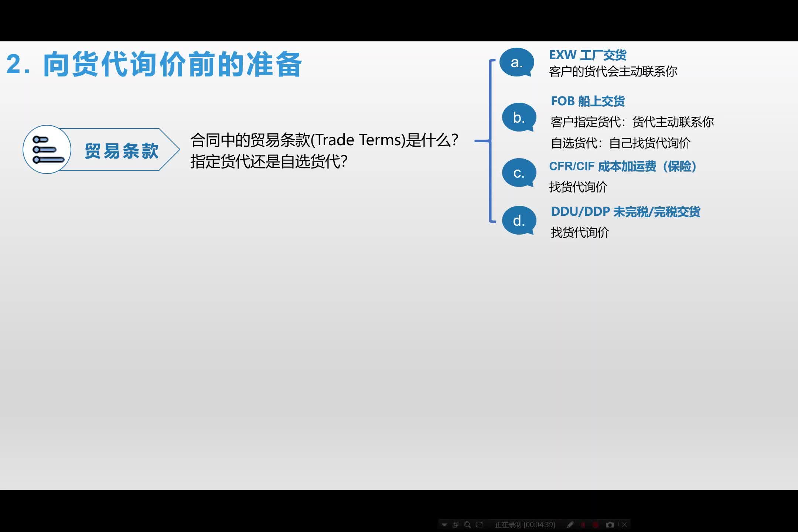Click the text 客户指定货代：货代主动联系你
This screenshot has width=798, height=532.
[x=632, y=122]
